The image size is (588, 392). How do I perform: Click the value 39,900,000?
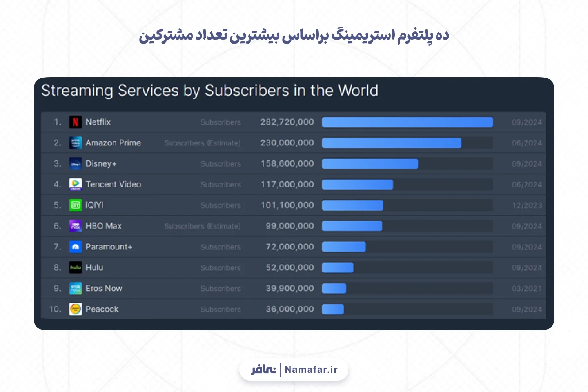pos(290,288)
